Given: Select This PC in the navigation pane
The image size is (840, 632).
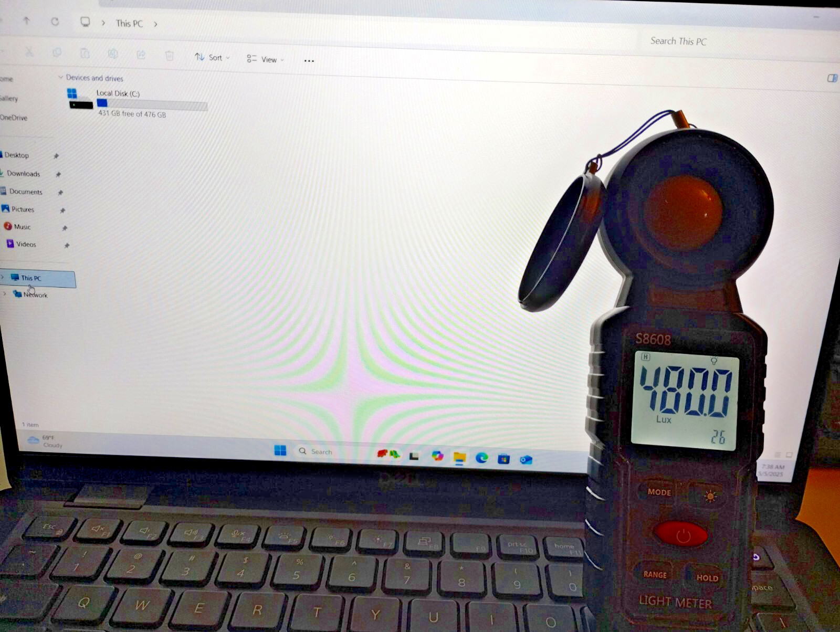Looking at the screenshot, I should pos(38,278).
